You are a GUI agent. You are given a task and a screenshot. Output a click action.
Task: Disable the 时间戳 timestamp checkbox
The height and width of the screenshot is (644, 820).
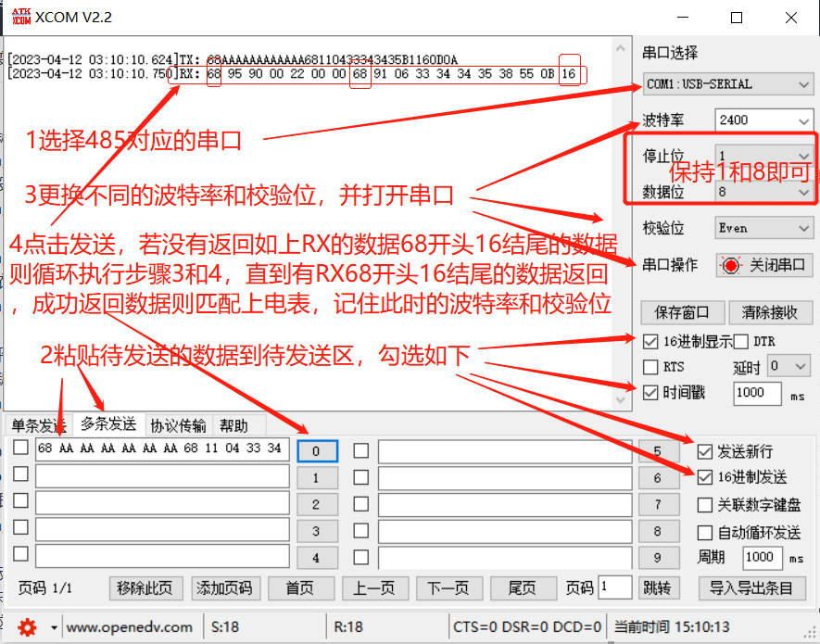pos(650,392)
